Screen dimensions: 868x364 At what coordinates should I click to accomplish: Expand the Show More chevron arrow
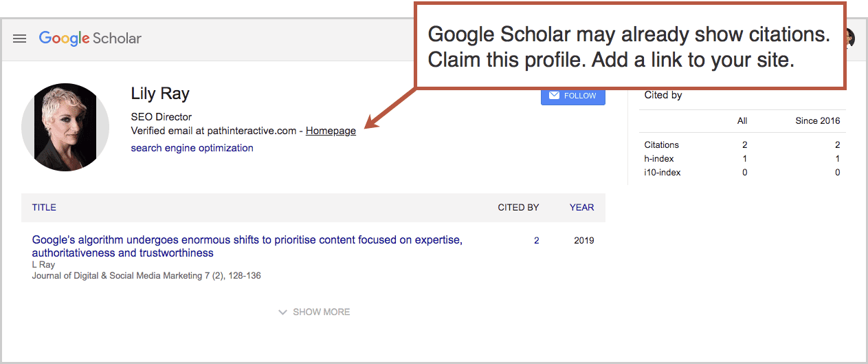click(x=282, y=312)
